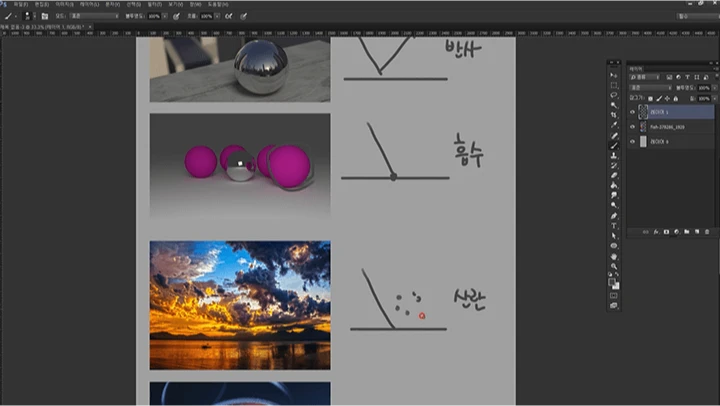Toggle lock image pixels
Viewport: 720px width, 406px height.
659,99
